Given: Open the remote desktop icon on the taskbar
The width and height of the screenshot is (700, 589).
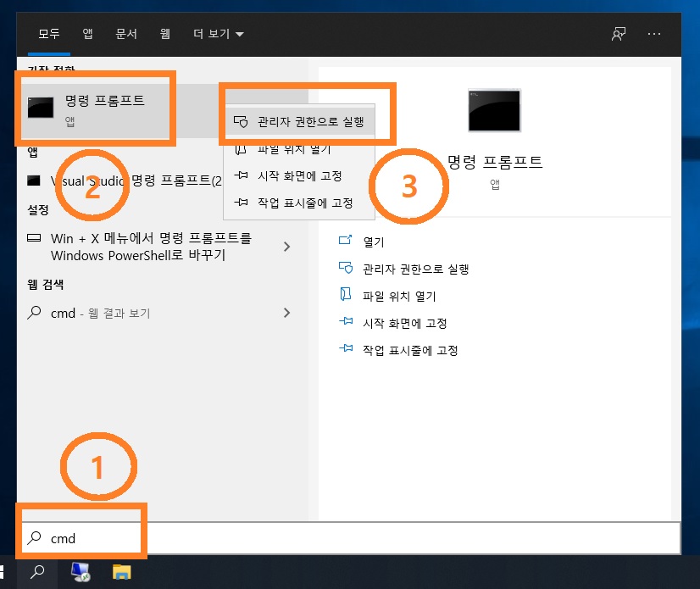Looking at the screenshot, I should [81, 572].
